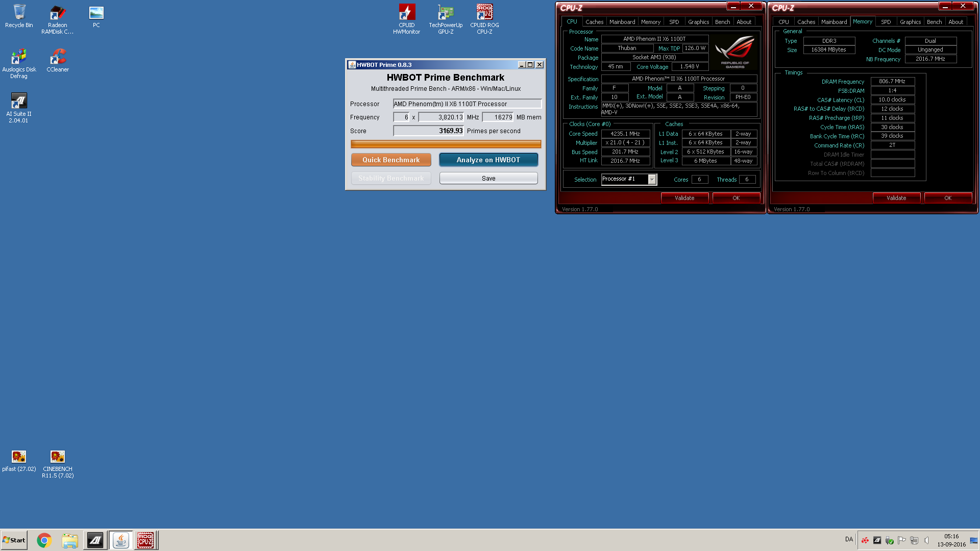This screenshot has height=551, width=980.
Task: Select the PC desktop icon
Action: pos(96,16)
